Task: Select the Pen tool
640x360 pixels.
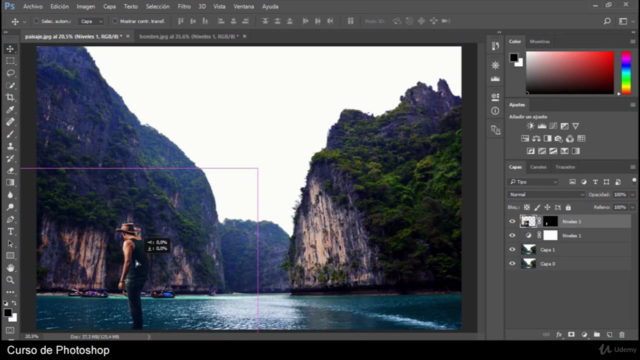Action: (11, 220)
